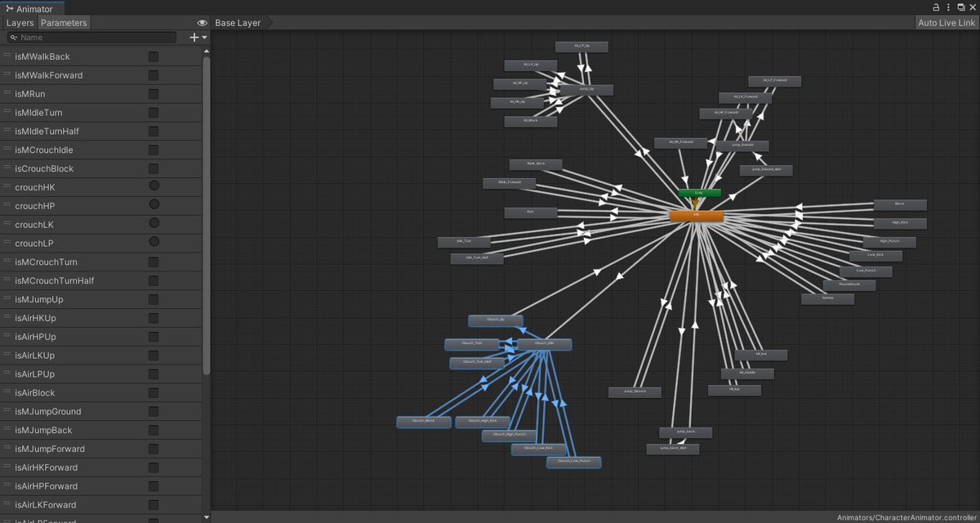Click the Animators/CharacterAnimator.controller path label
The width and height of the screenshot is (980, 523).
906,517
